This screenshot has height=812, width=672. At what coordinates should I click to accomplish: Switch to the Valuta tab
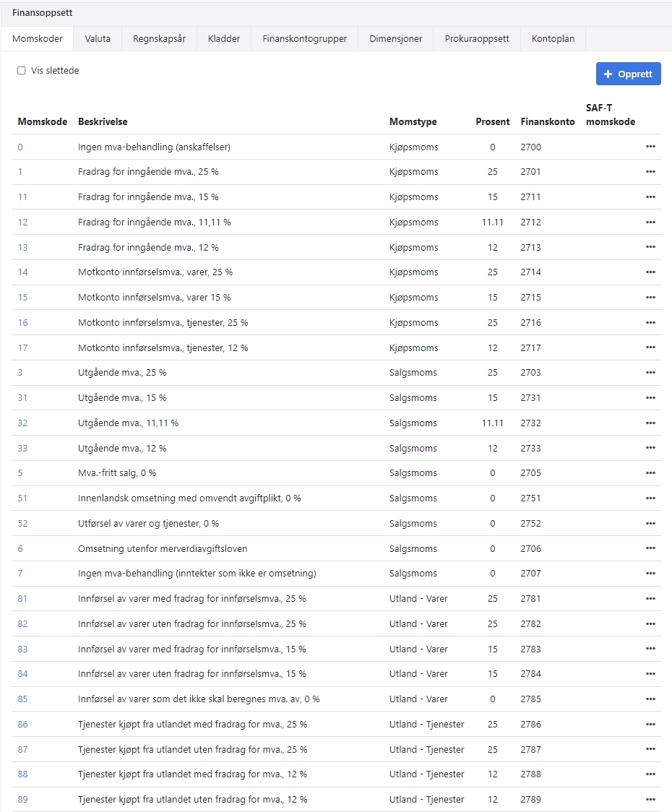coord(98,39)
